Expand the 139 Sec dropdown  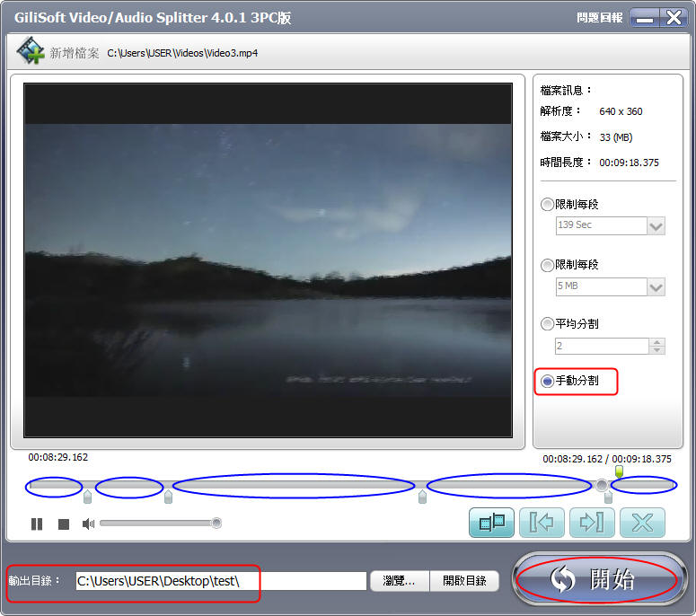pos(656,225)
